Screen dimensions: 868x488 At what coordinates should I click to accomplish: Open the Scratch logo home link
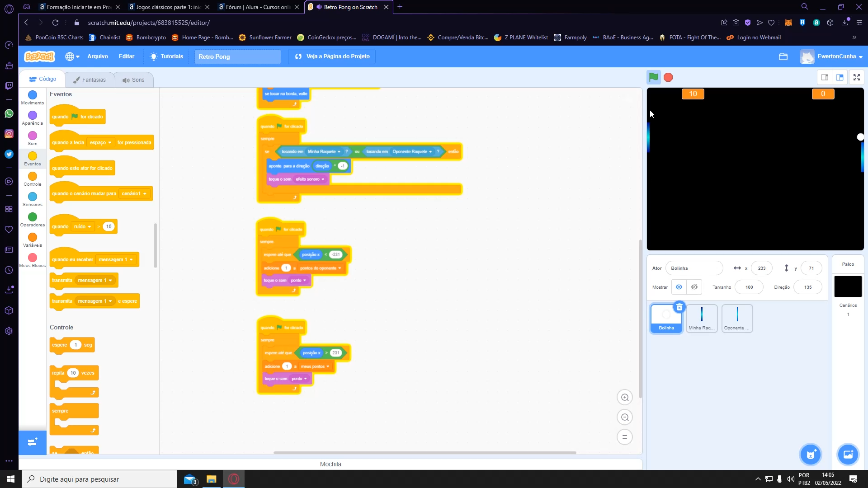click(40, 56)
